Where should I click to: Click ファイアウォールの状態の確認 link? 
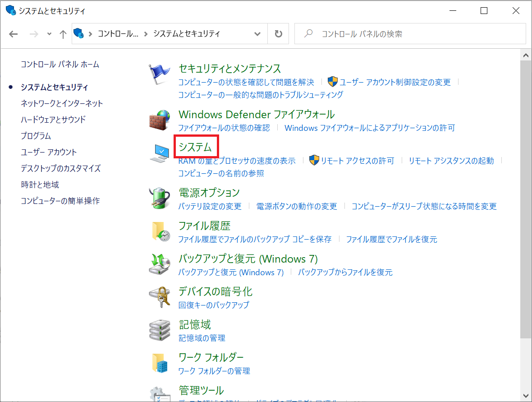224,128
